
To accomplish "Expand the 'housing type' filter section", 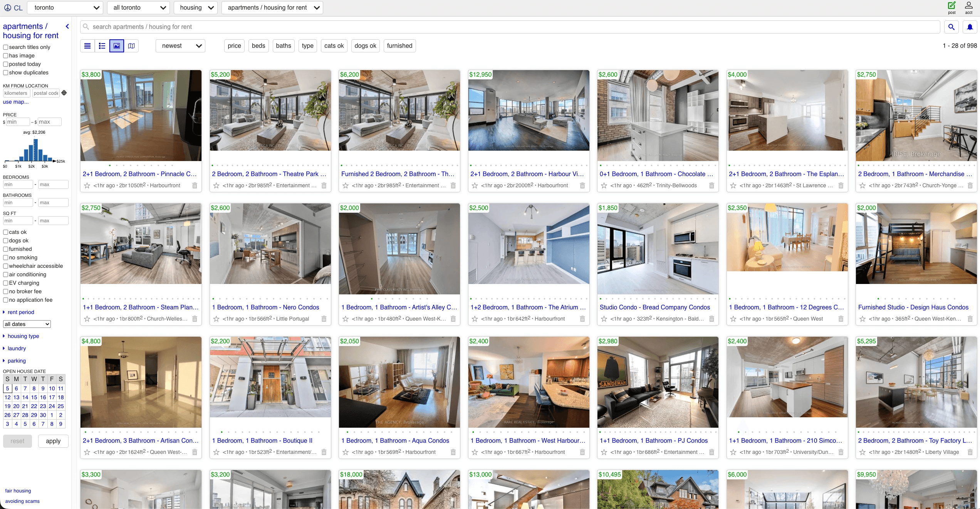I will [x=23, y=336].
